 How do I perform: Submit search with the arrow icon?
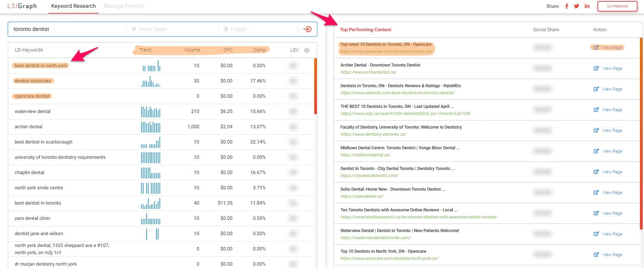coord(307,29)
